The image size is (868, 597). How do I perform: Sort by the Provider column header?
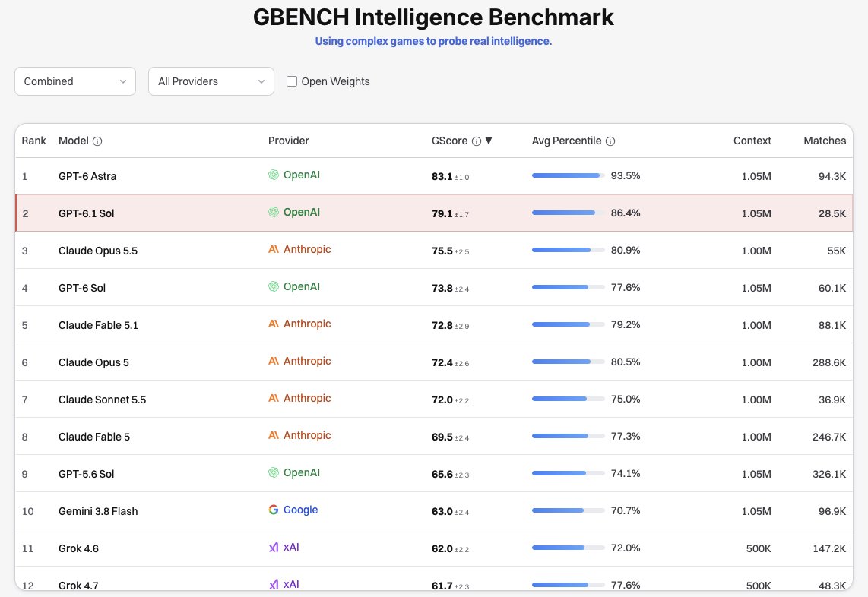tap(288, 141)
